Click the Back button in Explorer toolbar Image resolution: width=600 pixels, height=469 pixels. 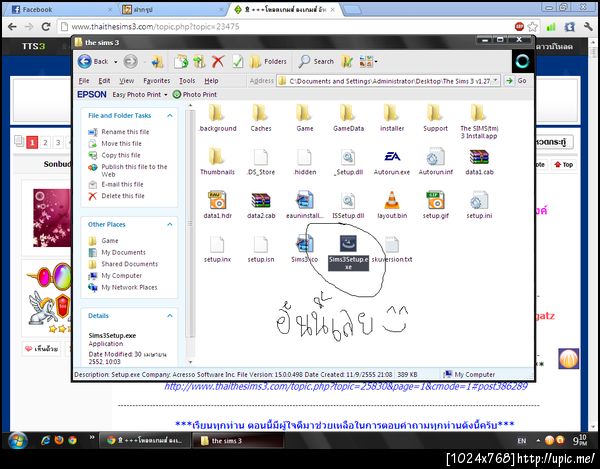coord(93,61)
